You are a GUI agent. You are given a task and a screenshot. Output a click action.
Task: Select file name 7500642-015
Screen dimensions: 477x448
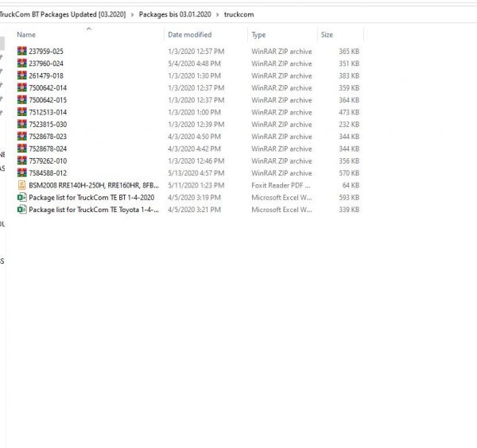click(x=48, y=100)
